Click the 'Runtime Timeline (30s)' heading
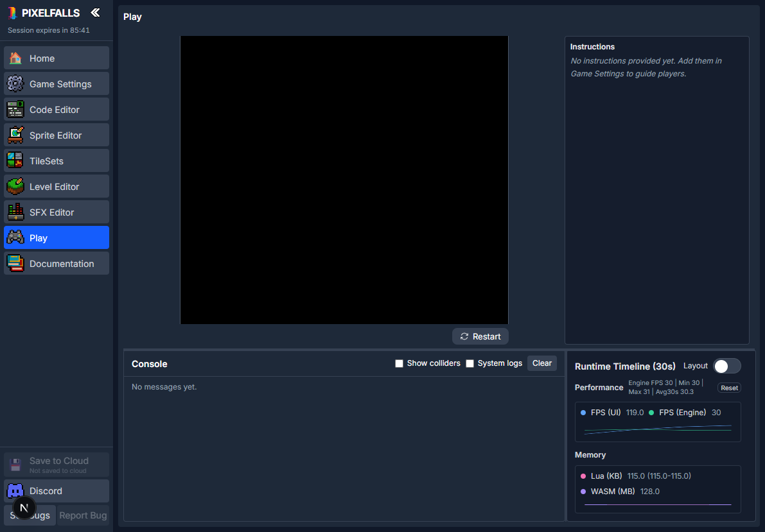765x532 pixels. click(x=625, y=366)
